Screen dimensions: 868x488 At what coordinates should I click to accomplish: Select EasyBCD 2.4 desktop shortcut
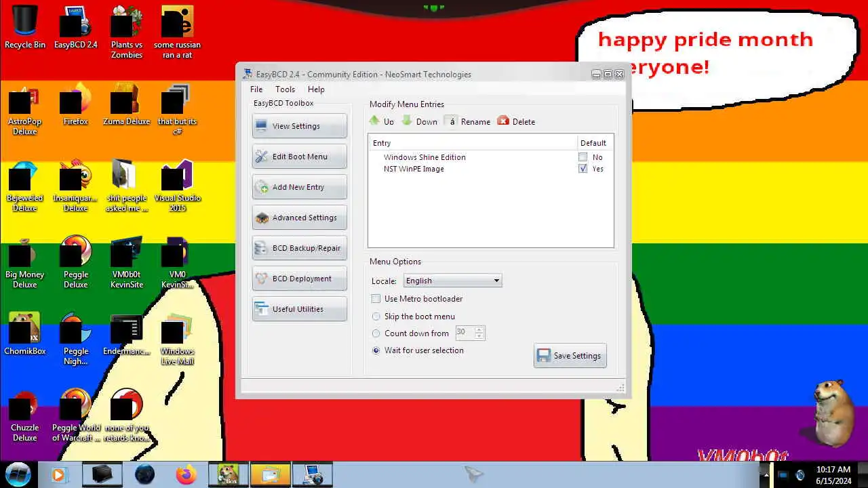76,27
